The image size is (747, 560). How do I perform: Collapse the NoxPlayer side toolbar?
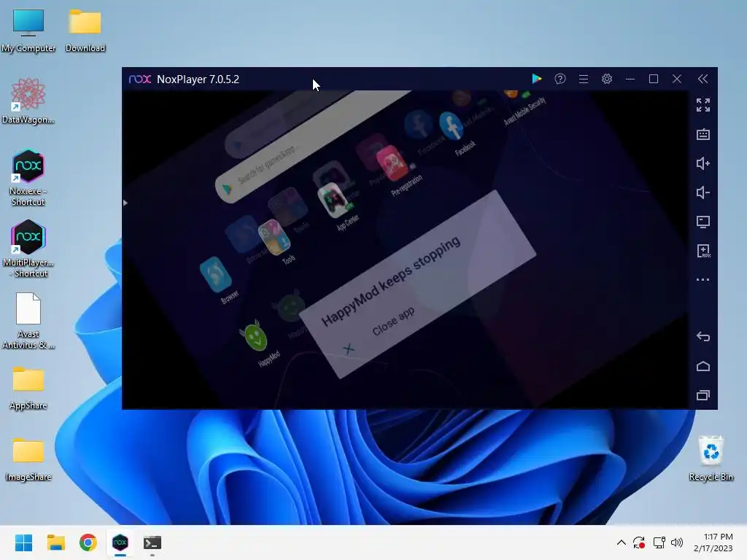pos(703,79)
